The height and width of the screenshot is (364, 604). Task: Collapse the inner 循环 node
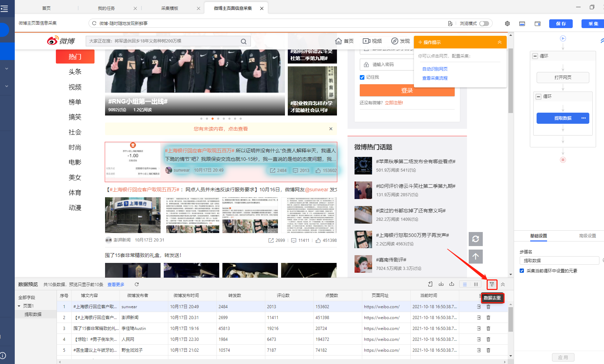538,97
